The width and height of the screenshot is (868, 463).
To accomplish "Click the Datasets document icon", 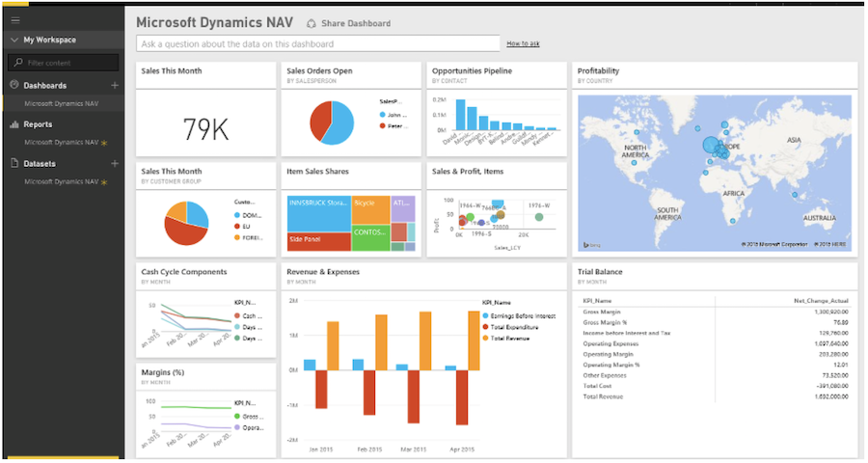I will pyautogui.click(x=14, y=163).
